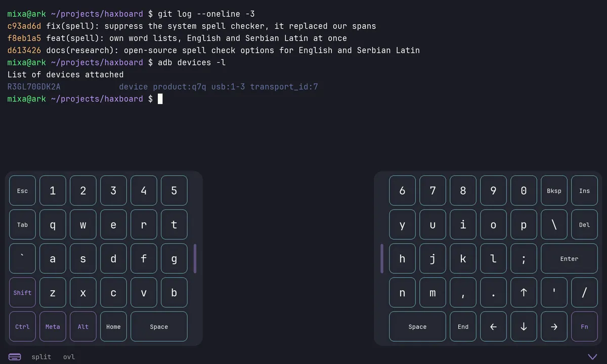Tap the down arrow key
This screenshot has height=364, width=607.
pyautogui.click(x=524, y=327)
